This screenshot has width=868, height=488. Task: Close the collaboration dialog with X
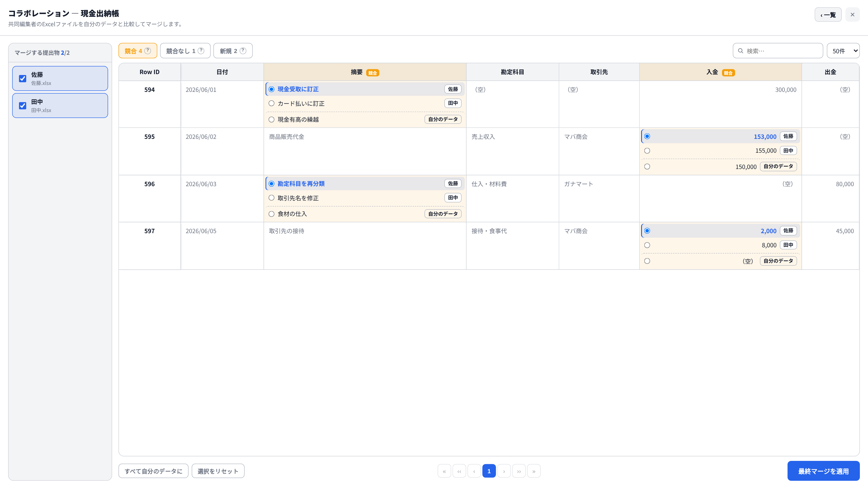click(x=853, y=14)
